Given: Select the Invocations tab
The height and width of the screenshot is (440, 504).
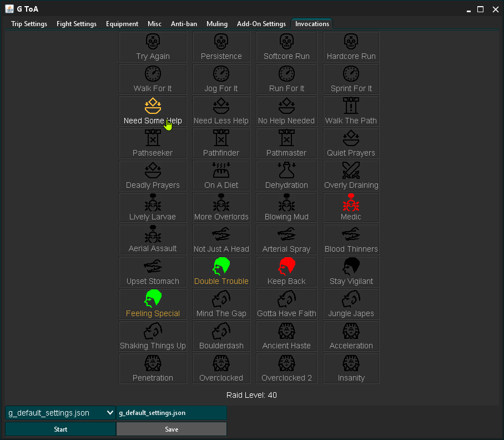Looking at the screenshot, I should point(312,24).
